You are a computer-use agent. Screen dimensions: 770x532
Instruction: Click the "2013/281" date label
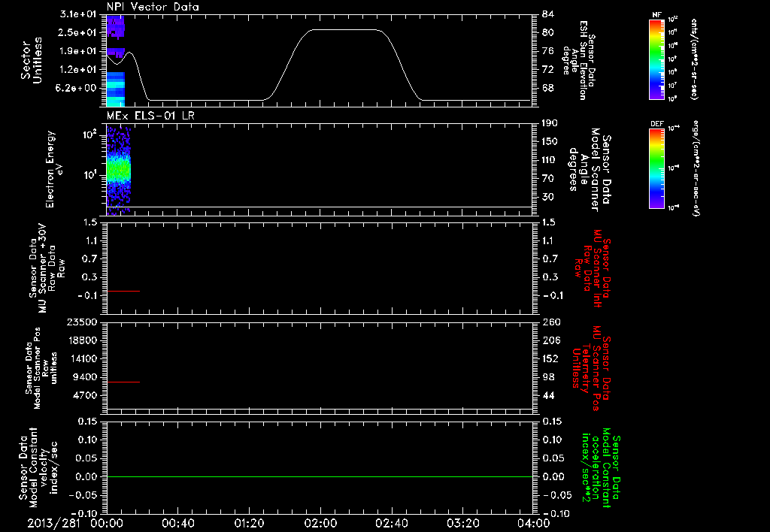click(x=53, y=523)
